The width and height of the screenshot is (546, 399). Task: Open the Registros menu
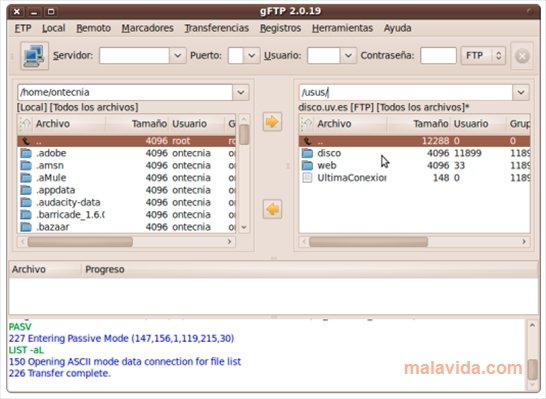click(281, 28)
